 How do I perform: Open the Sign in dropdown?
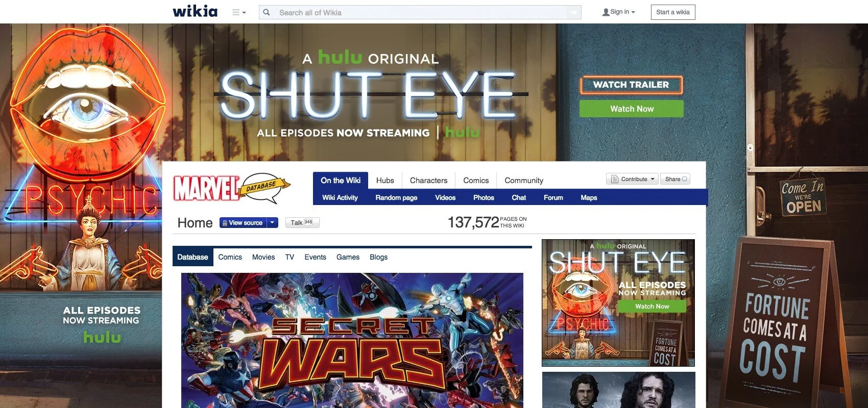618,12
